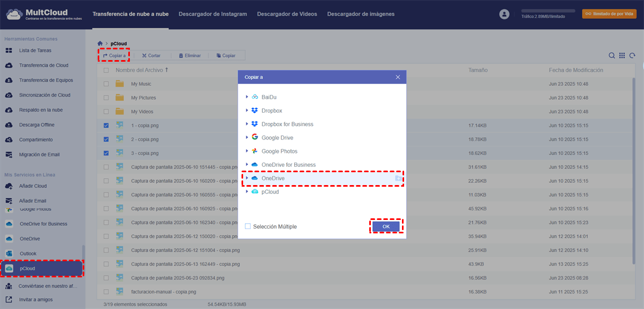Check the My Videos folder checkbox

pyautogui.click(x=106, y=112)
